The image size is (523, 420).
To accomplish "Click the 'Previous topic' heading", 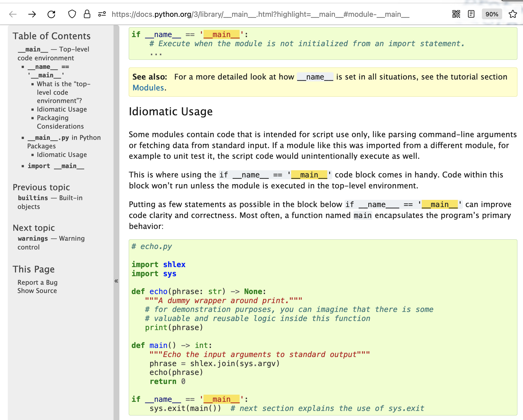I will 41,187.
